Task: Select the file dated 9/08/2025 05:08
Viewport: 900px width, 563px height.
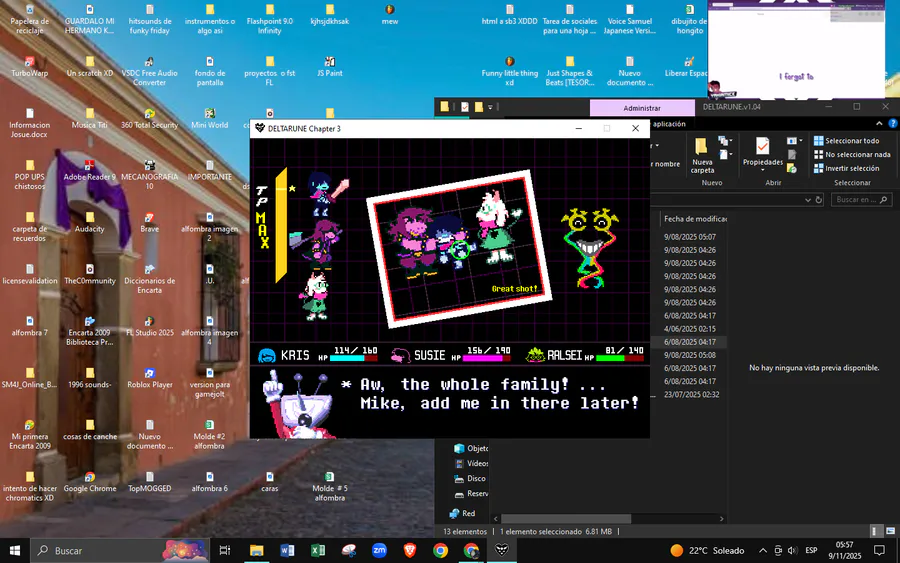Action: (x=689, y=355)
